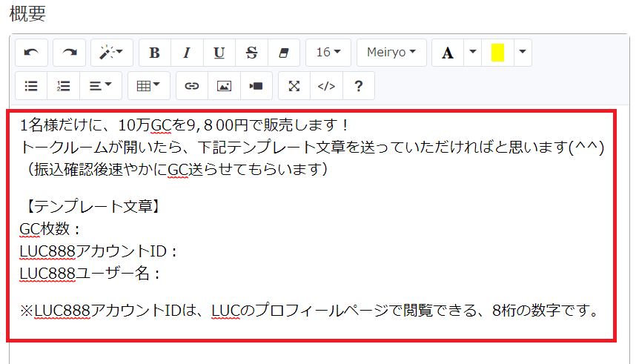Apply the yellow highlight color
Screen dimensions: 639x364
point(497,53)
